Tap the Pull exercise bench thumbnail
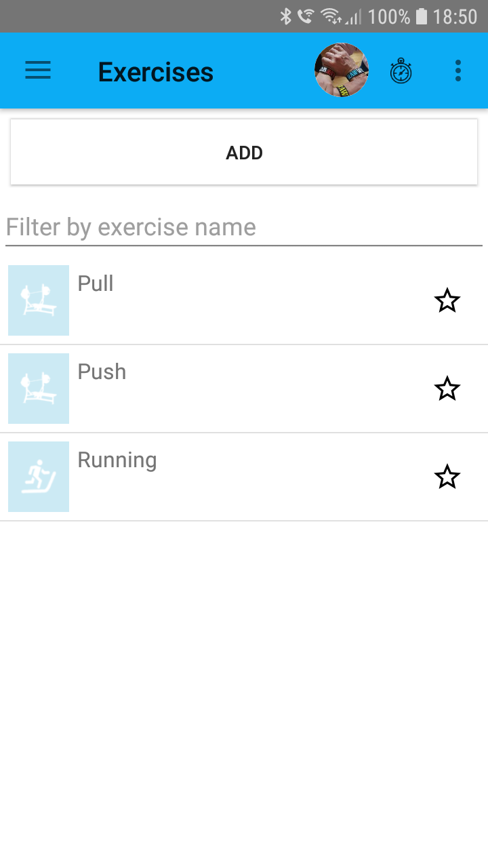The image size is (488, 868). 39,300
